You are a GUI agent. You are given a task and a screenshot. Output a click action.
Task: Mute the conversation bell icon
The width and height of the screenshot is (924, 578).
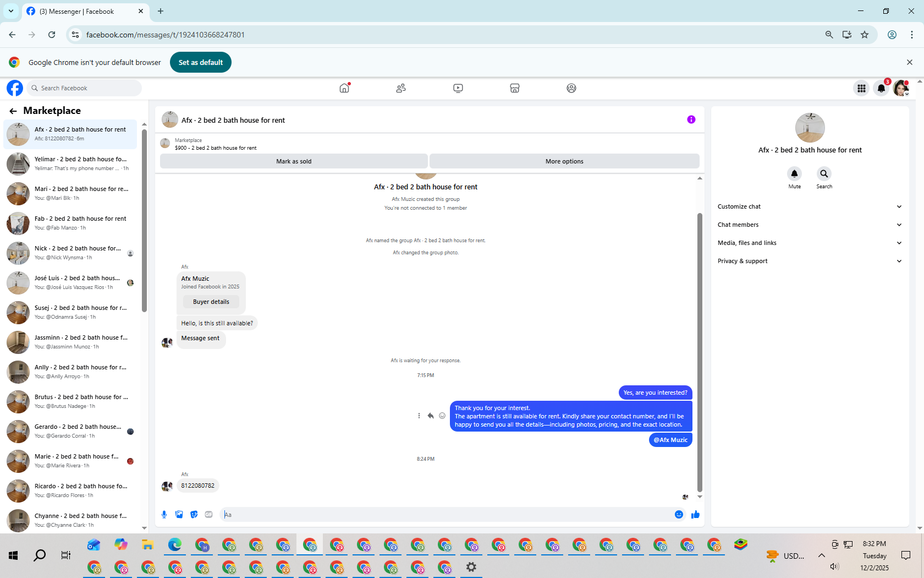(x=794, y=174)
